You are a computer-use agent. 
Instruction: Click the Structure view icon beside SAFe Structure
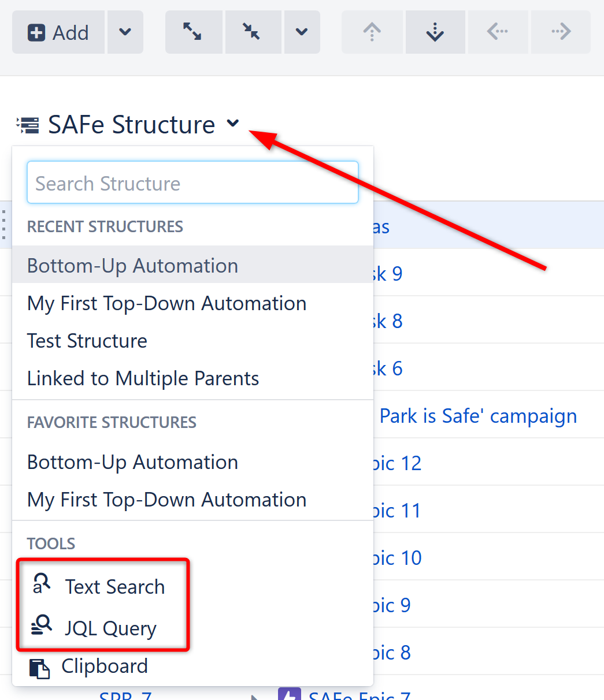pos(27,124)
